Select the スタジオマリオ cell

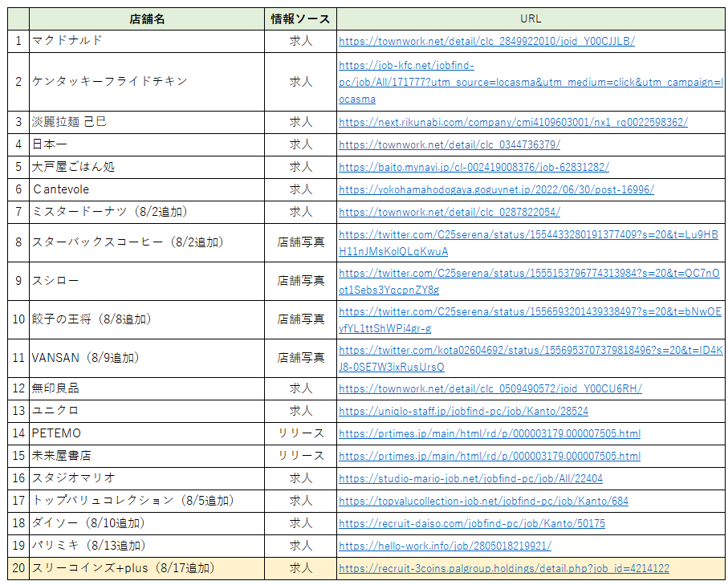coord(147,479)
